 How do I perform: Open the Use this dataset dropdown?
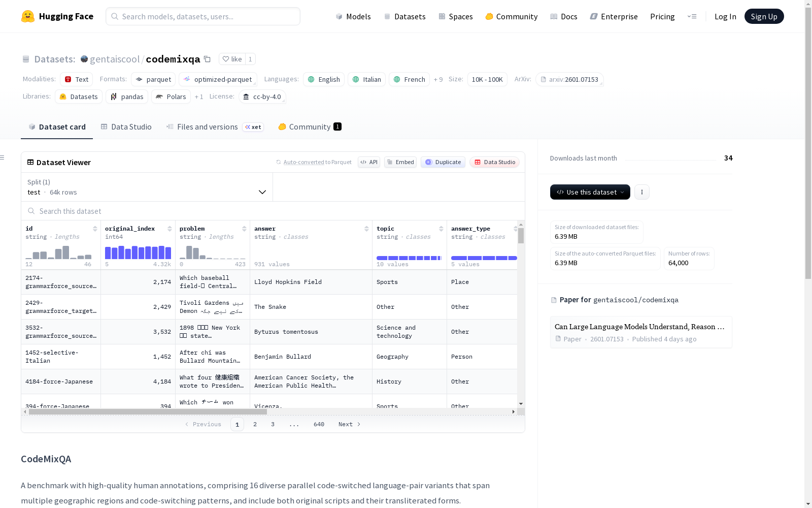(590, 192)
